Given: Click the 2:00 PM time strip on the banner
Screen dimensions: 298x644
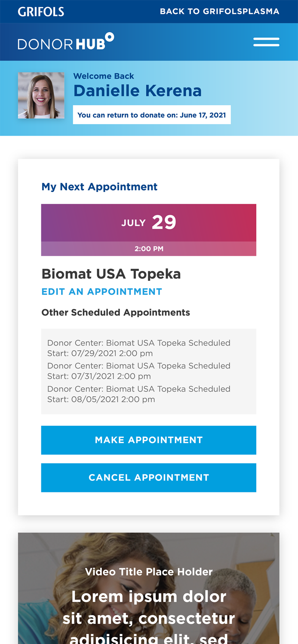Looking at the screenshot, I should tap(149, 248).
